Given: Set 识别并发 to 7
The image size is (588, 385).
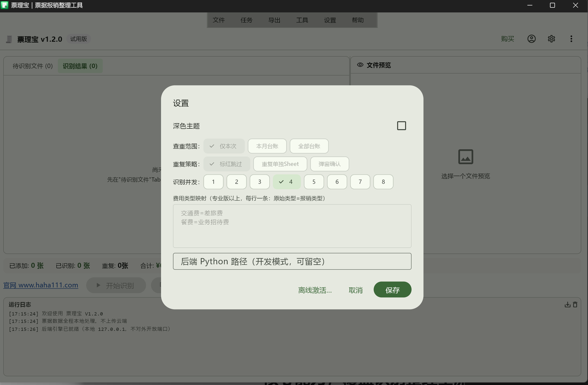Looking at the screenshot, I should coord(360,182).
